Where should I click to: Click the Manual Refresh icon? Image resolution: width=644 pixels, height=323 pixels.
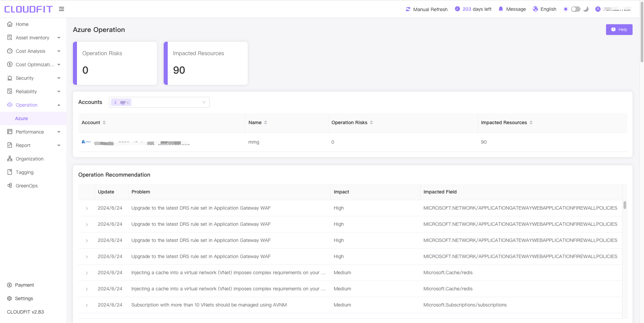(408, 9)
